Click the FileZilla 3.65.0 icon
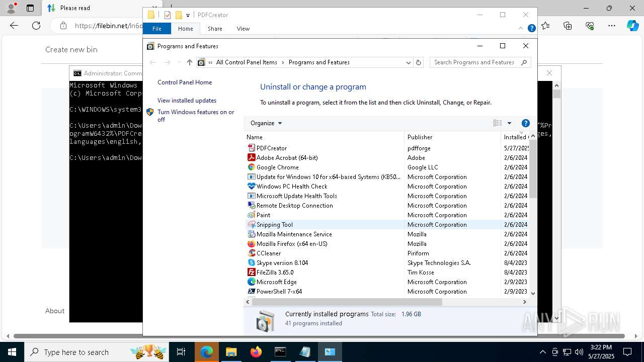Viewport: 644px width, 362px height. click(x=252, y=272)
